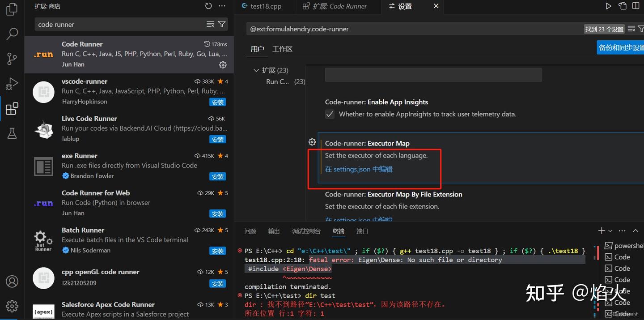Select the powershell terminal in the terminal list
The image size is (644, 320).
coord(626,245)
